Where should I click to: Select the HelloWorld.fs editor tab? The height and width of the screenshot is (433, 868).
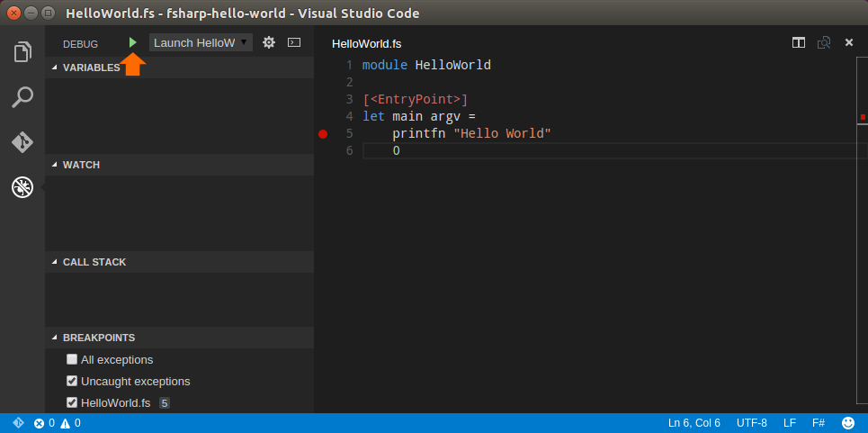pyautogui.click(x=366, y=44)
